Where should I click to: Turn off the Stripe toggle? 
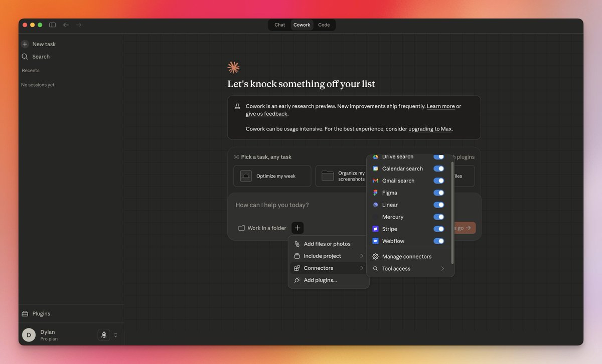(x=439, y=229)
